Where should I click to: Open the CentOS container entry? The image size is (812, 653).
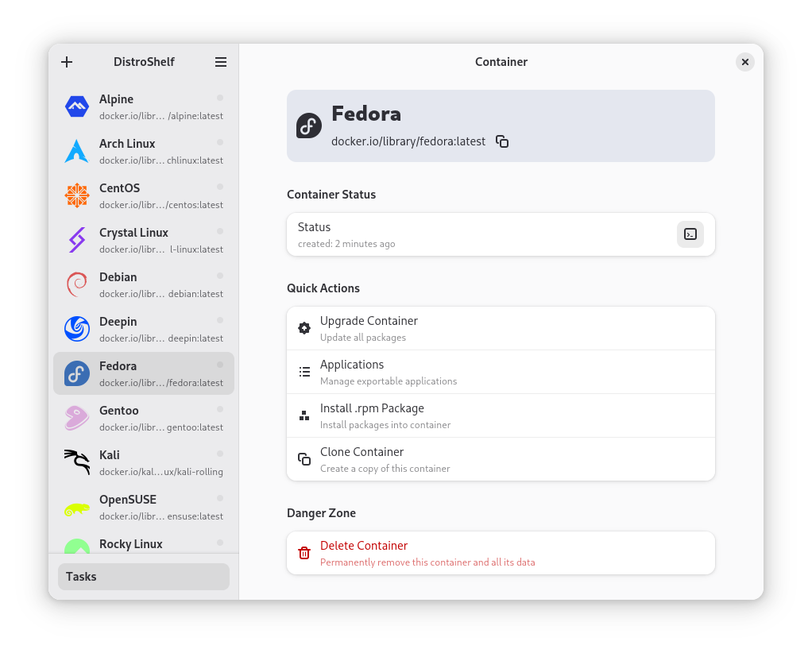(144, 195)
